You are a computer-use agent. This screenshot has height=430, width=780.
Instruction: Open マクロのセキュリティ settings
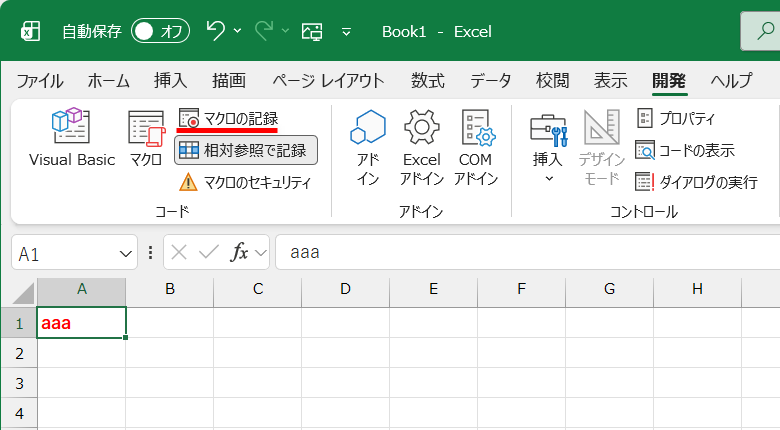pyautogui.click(x=245, y=182)
